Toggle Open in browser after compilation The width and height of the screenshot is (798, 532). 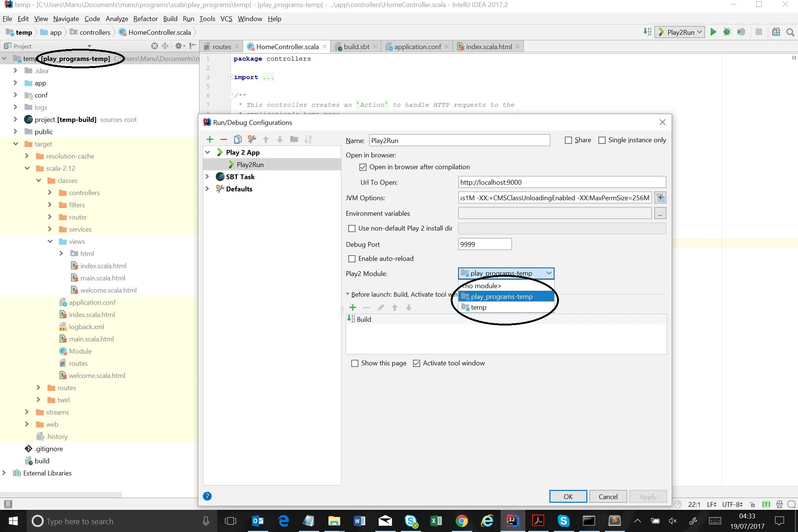pos(364,167)
